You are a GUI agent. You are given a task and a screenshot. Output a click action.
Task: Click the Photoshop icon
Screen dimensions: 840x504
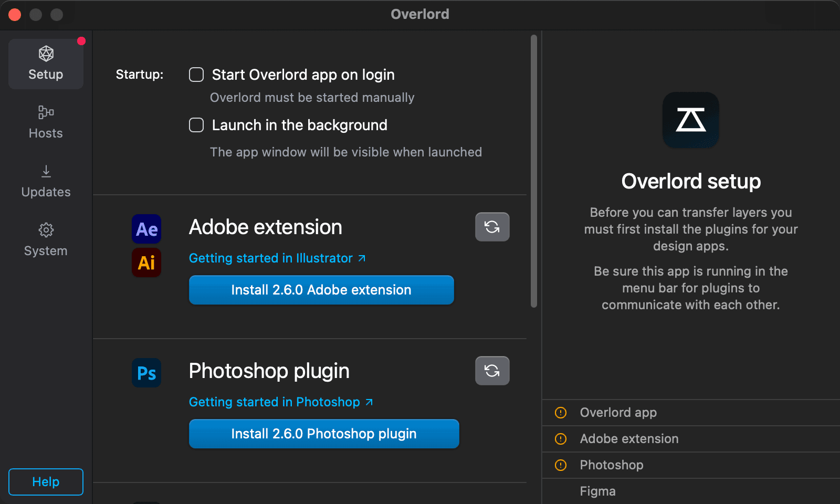tap(146, 373)
